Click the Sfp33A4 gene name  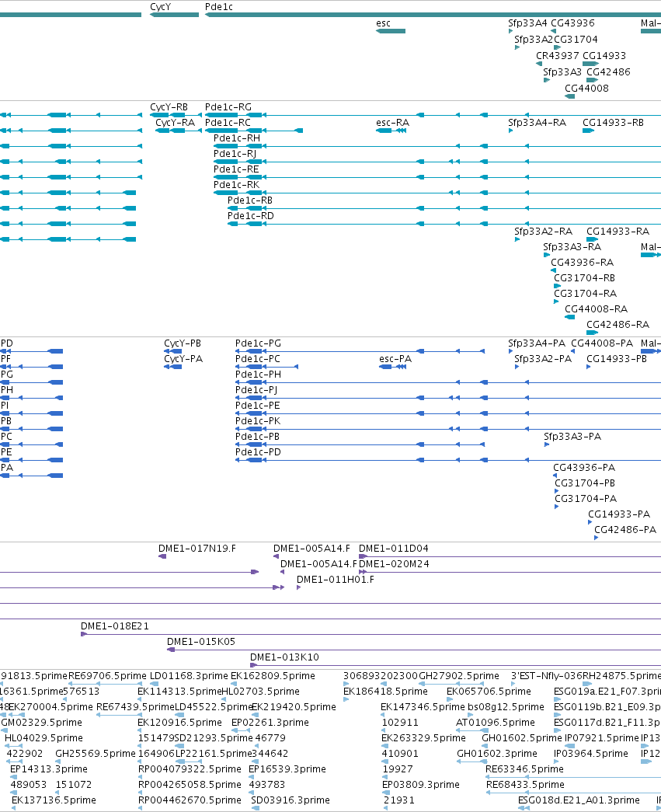(x=527, y=23)
